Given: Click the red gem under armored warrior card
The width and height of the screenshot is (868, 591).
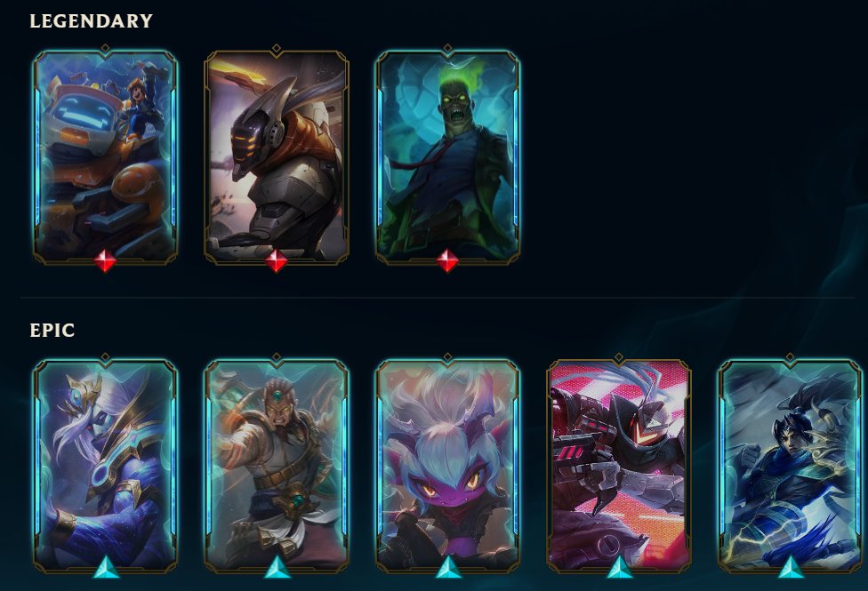Looking at the screenshot, I should (277, 260).
